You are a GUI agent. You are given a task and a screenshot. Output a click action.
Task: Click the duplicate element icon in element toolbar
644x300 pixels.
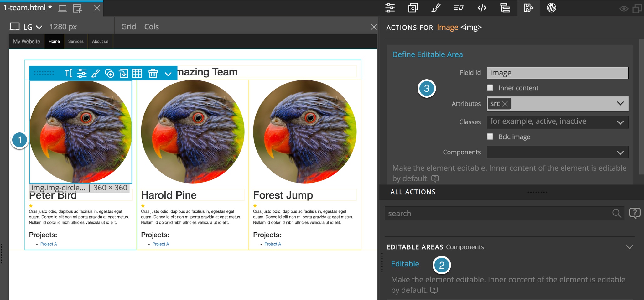(123, 73)
